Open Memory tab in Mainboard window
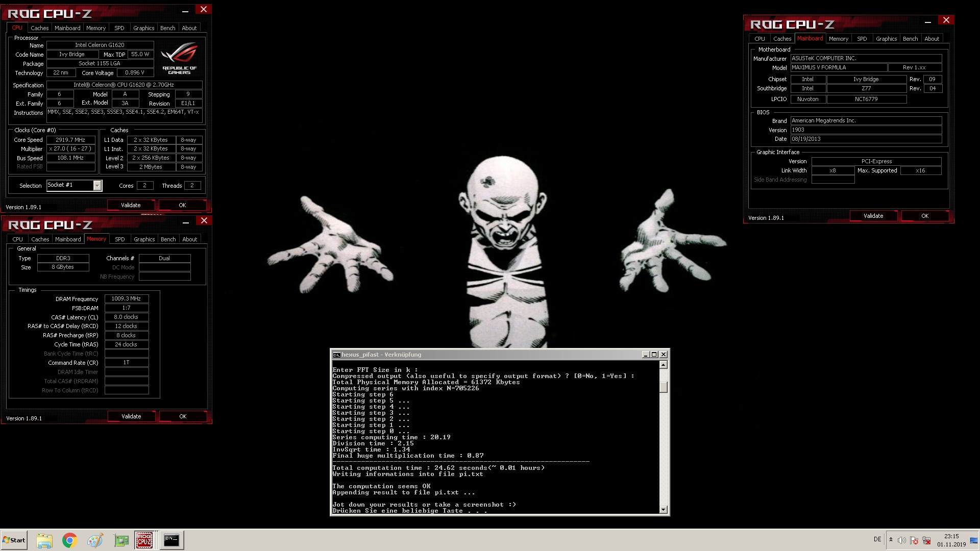980x551 pixels. click(839, 39)
